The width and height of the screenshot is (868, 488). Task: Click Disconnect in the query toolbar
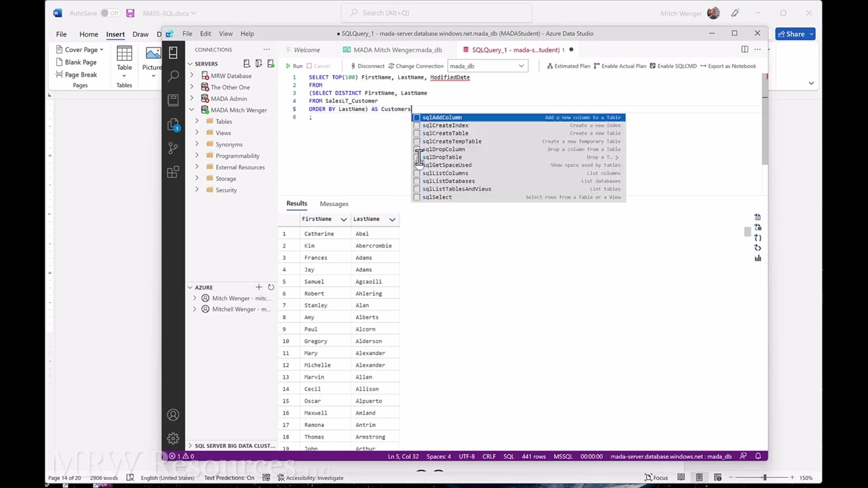click(368, 66)
